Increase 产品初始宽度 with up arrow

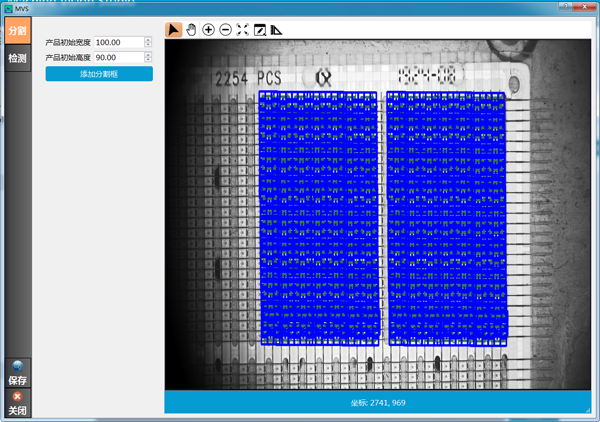[148, 40]
